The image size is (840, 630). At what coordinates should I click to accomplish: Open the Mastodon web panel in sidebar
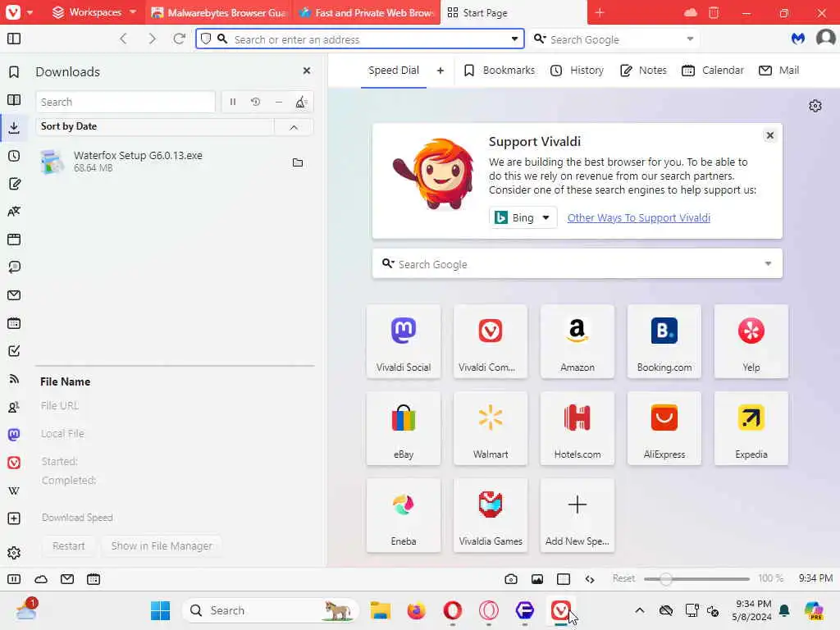click(14, 435)
